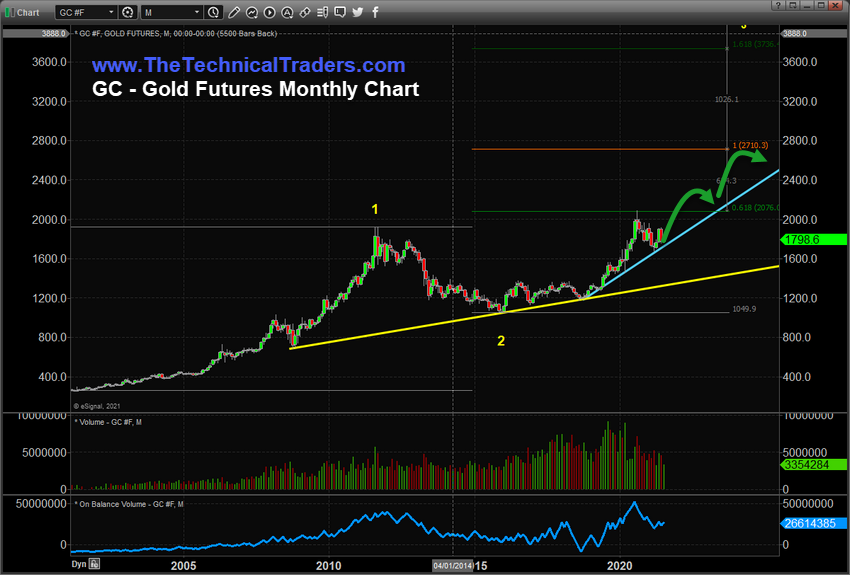
Task: Click the symbol link chain icon
Action: tap(305, 12)
